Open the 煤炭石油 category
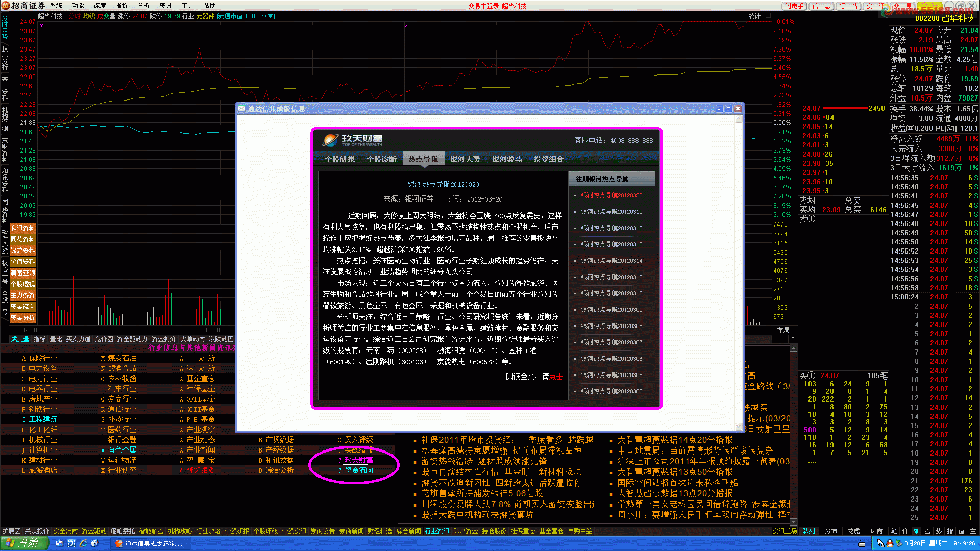This screenshot has width=980, height=551. [122, 358]
